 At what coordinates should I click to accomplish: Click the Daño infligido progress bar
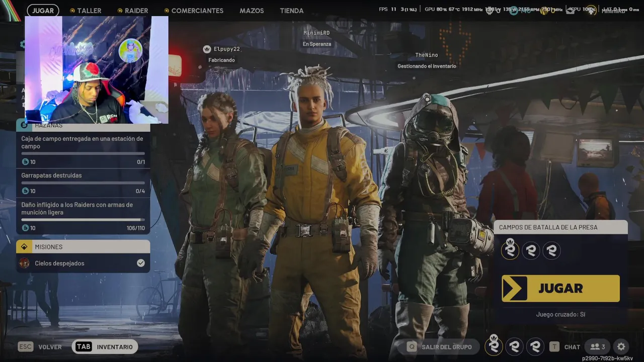pyautogui.click(x=83, y=220)
